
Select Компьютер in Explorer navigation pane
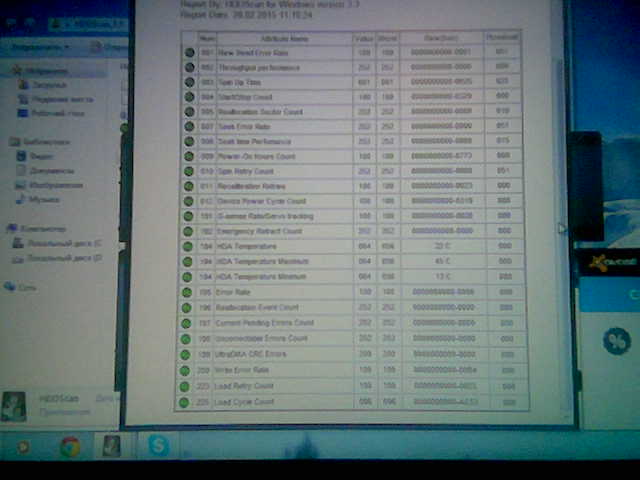[x=36, y=229]
